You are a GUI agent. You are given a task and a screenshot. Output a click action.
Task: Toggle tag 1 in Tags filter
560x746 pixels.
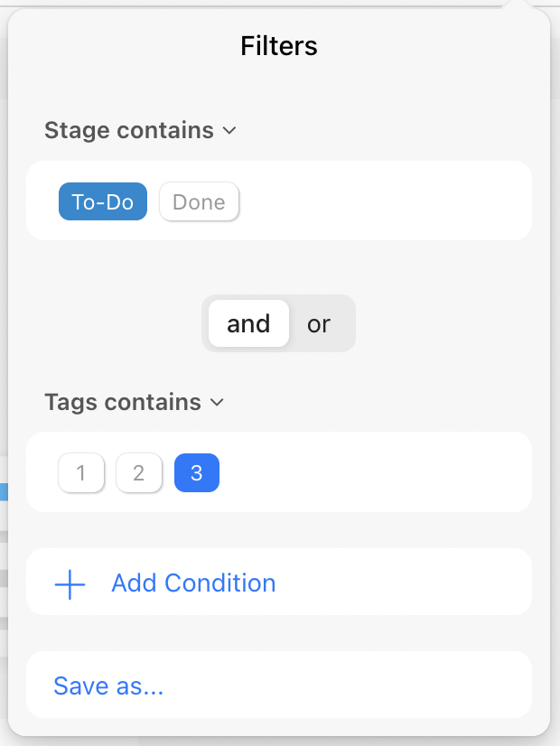(81, 473)
